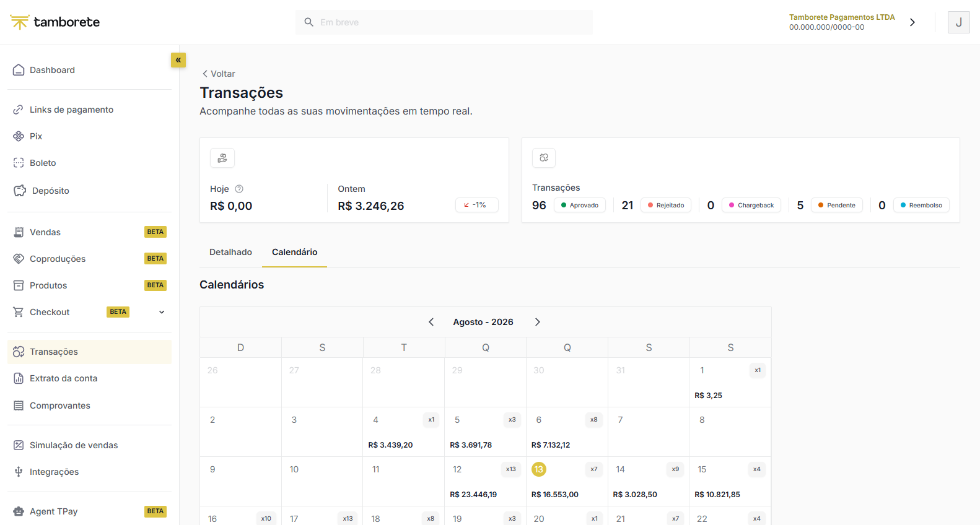Filter by Aprovado status badge
980x525 pixels.
pos(580,205)
